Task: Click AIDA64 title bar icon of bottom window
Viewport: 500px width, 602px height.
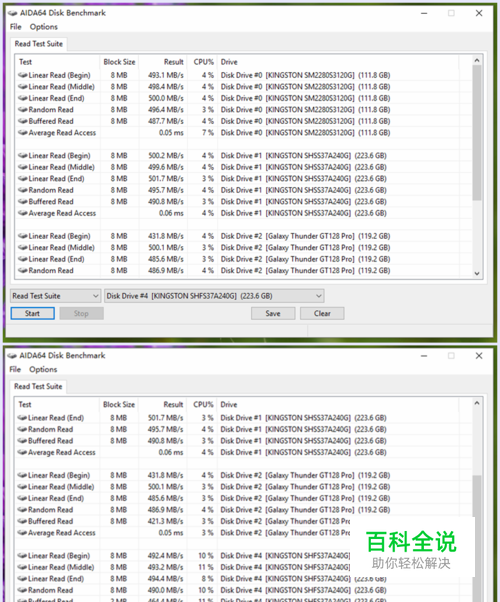Action: (13, 356)
